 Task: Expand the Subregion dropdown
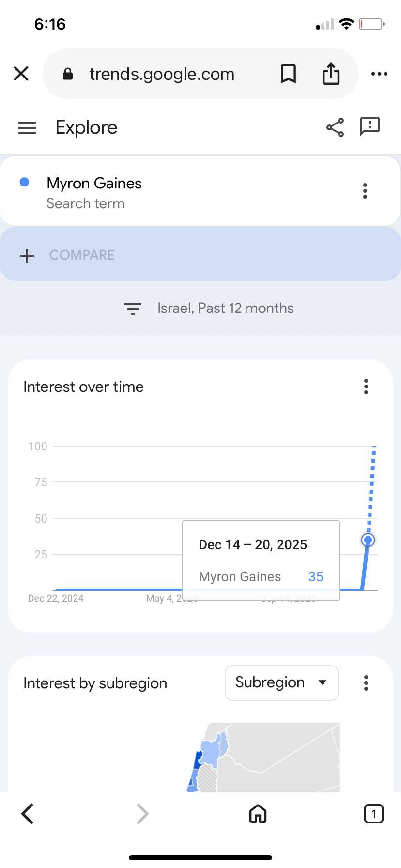point(281,683)
